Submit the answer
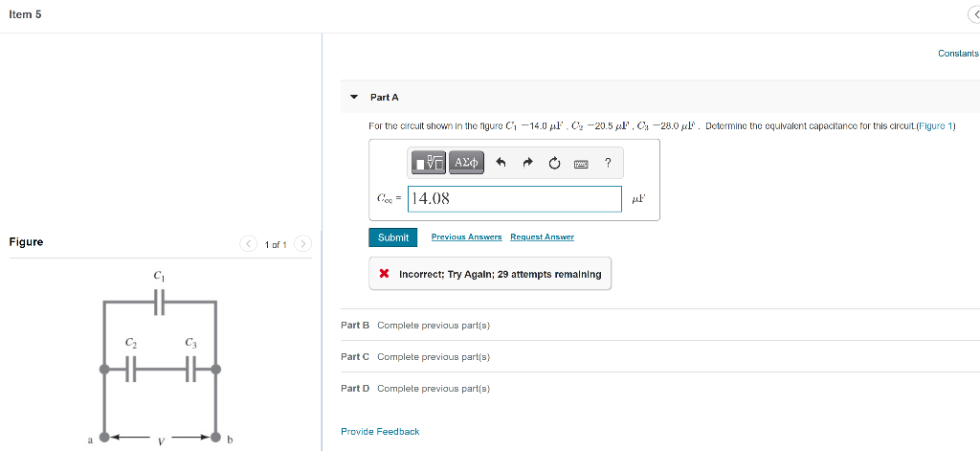The height and width of the screenshot is (451, 980). coord(393,237)
